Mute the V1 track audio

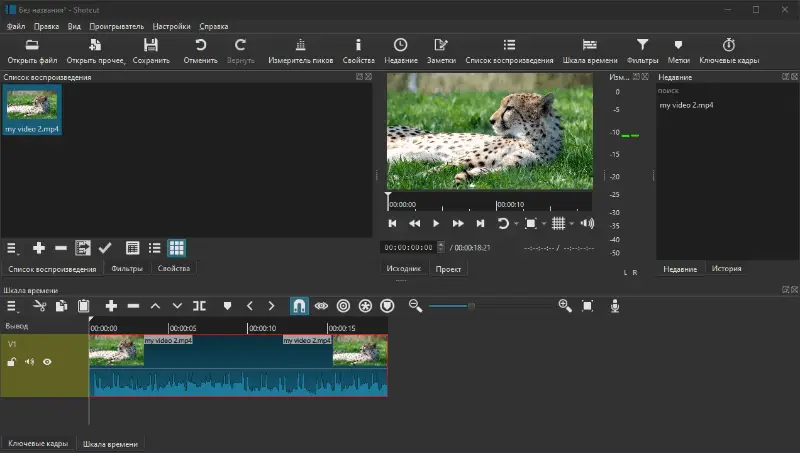[x=29, y=362]
